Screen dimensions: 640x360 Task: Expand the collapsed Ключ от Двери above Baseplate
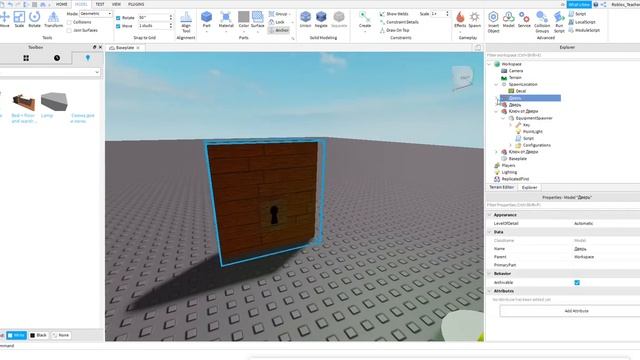click(x=496, y=152)
